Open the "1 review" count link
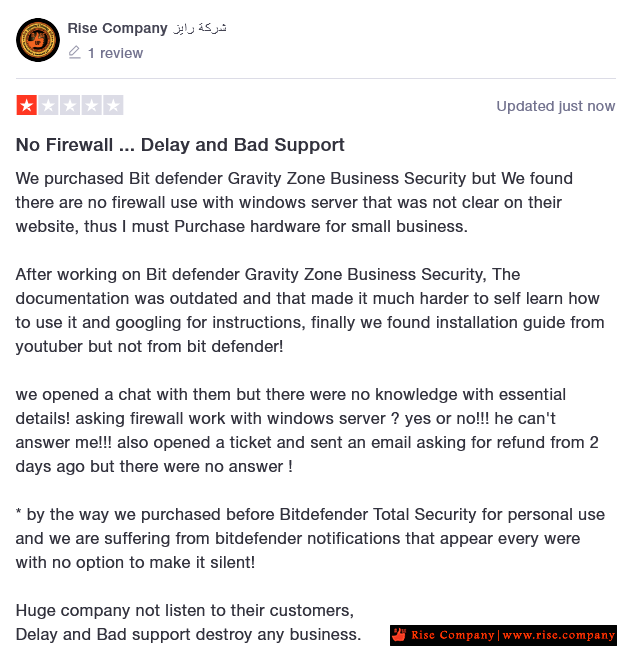 coord(115,53)
